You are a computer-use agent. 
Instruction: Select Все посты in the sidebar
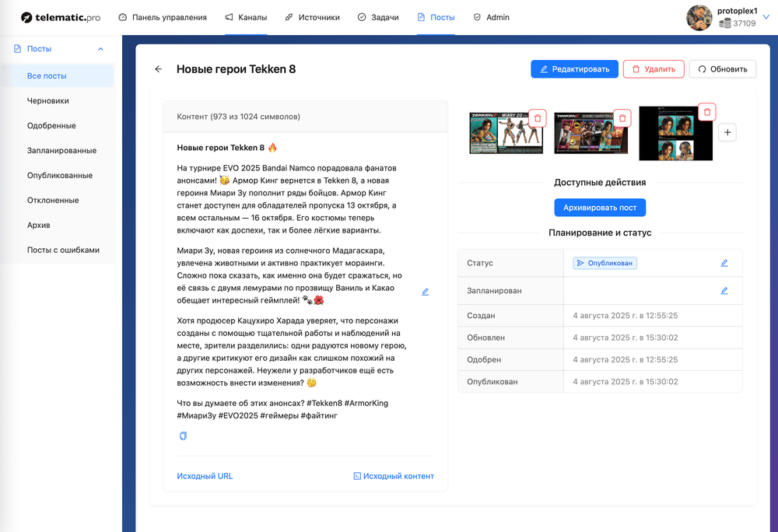coord(58,76)
